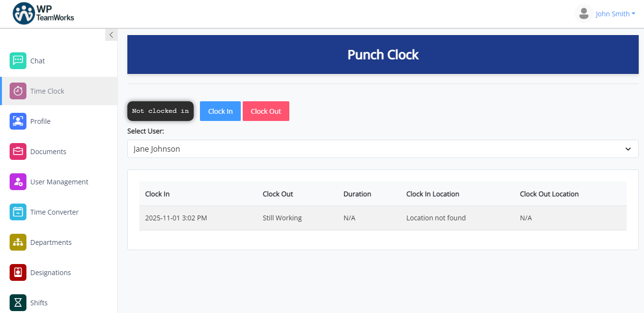Select the Designations icon
This screenshot has height=313, width=644.
[x=18, y=272]
